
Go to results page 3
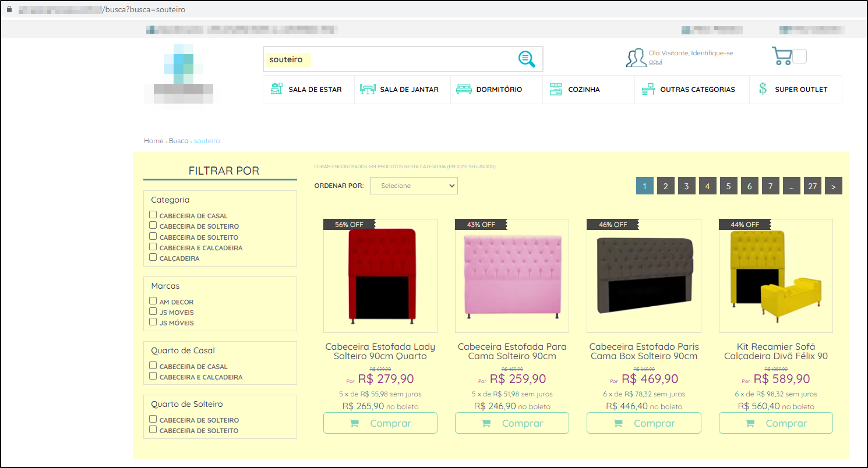(x=687, y=186)
